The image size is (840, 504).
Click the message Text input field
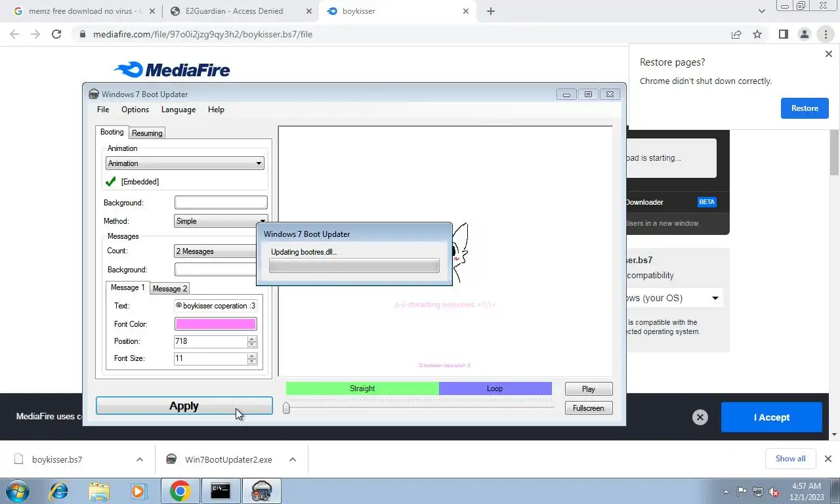coord(215,306)
